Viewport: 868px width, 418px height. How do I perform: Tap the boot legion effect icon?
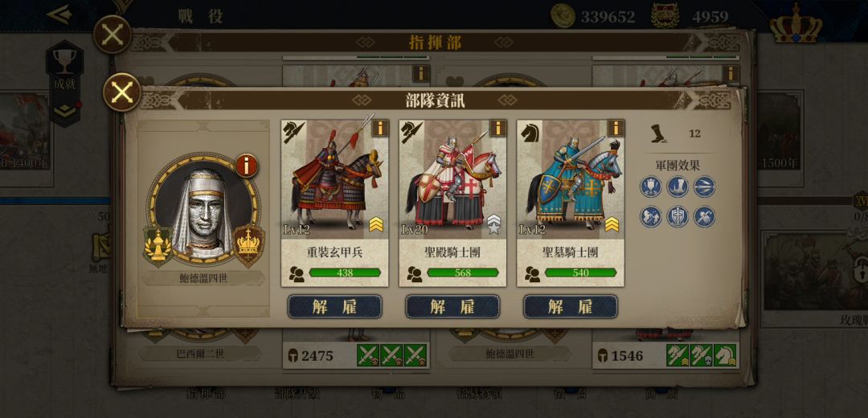pyautogui.click(x=678, y=186)
